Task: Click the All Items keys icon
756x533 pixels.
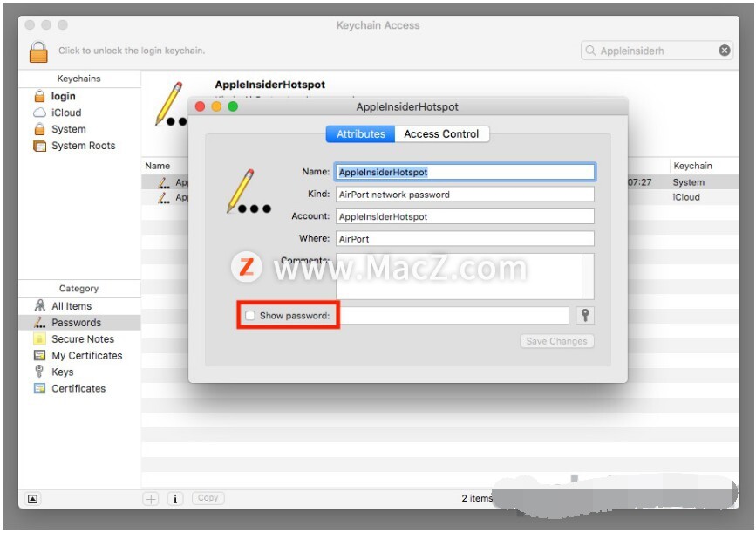Action: point(39,305)
